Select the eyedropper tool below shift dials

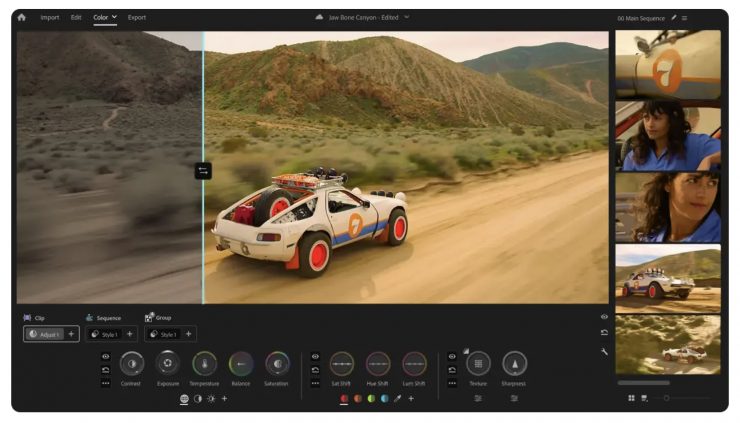(x=397, y=398)
